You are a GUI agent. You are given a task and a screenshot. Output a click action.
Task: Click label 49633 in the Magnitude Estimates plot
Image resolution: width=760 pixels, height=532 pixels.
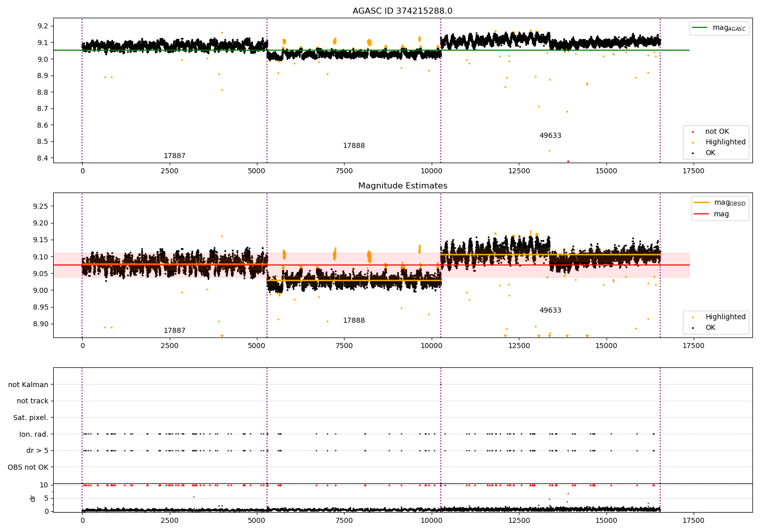pos(550,311)
